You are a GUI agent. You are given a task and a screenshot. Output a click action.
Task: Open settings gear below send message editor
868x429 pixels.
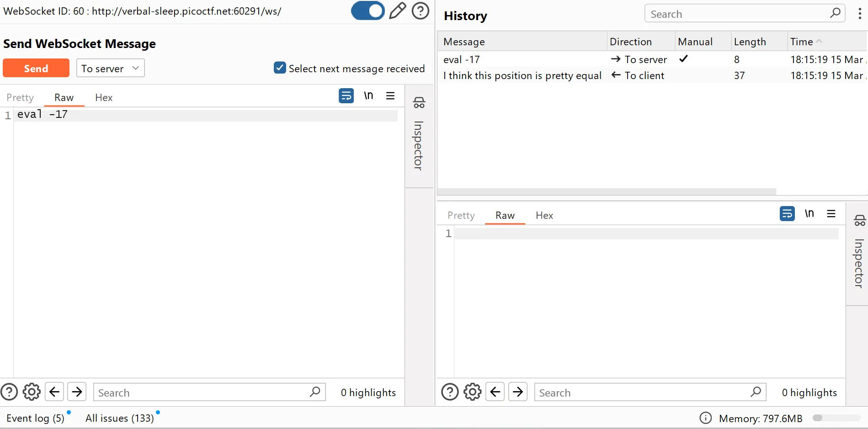[32, 392]
